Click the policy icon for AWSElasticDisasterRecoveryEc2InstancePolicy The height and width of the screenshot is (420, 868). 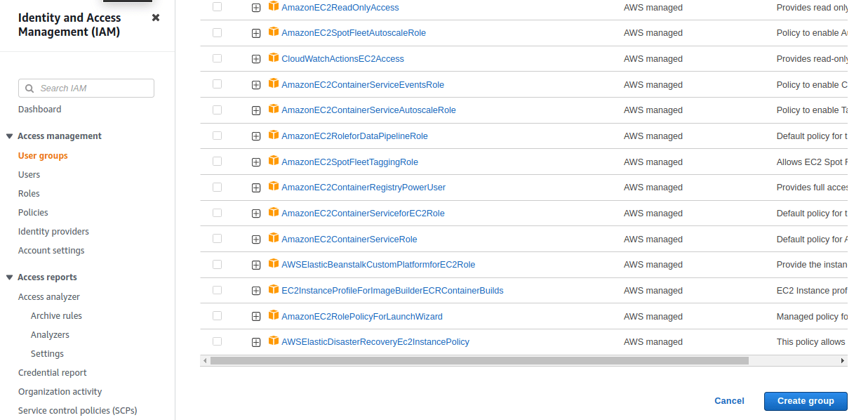pos(274,341)
